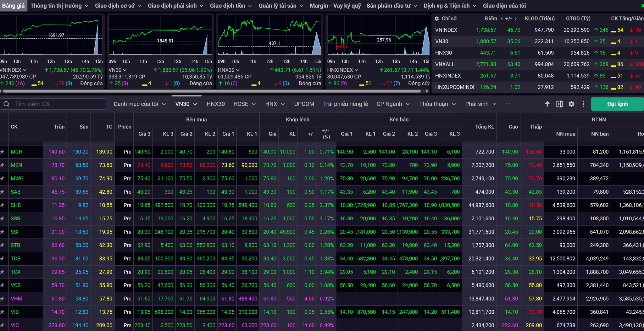Click the charts horizontal scrollbar

click(212, 91)
